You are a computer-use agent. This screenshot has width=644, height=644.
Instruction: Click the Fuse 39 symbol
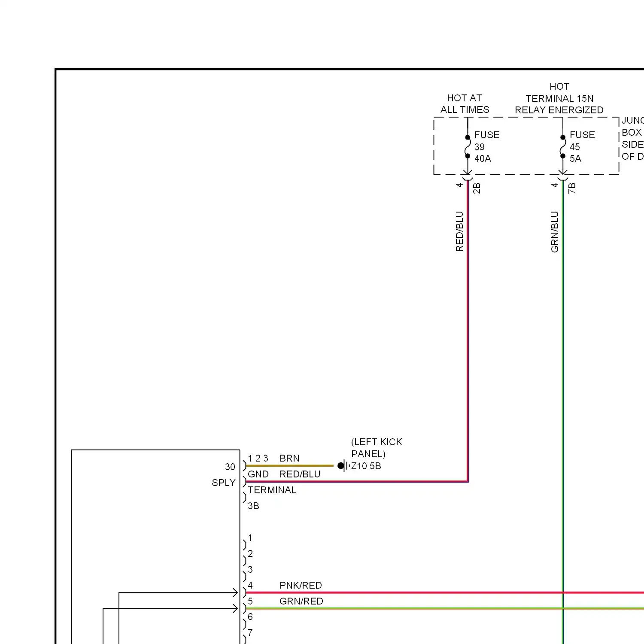tap(468, 147)
